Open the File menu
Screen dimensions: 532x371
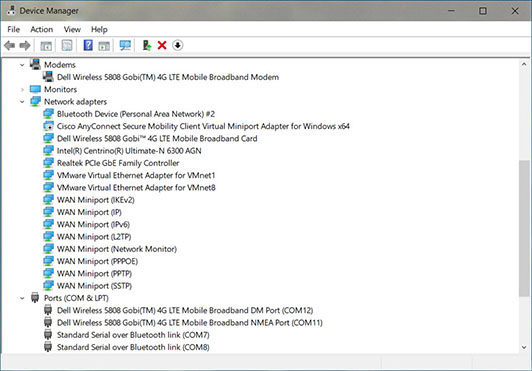pyautogui.click(x=14, y=30)
